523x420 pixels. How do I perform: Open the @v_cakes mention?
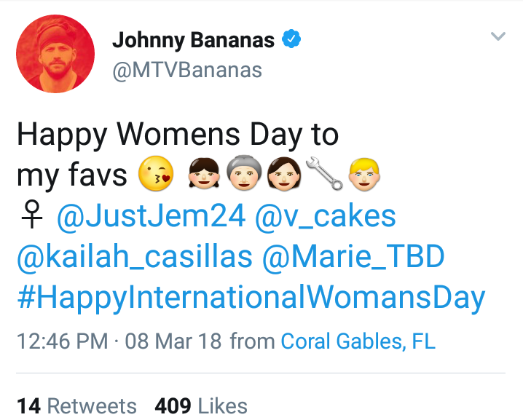(326, 217)
